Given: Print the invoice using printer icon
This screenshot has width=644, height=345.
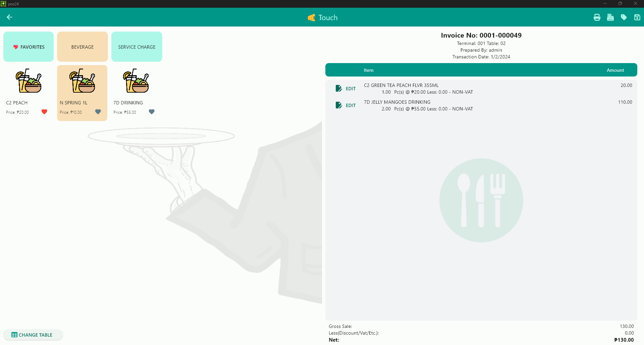Looking at the screenshot, I should [597, 17].
